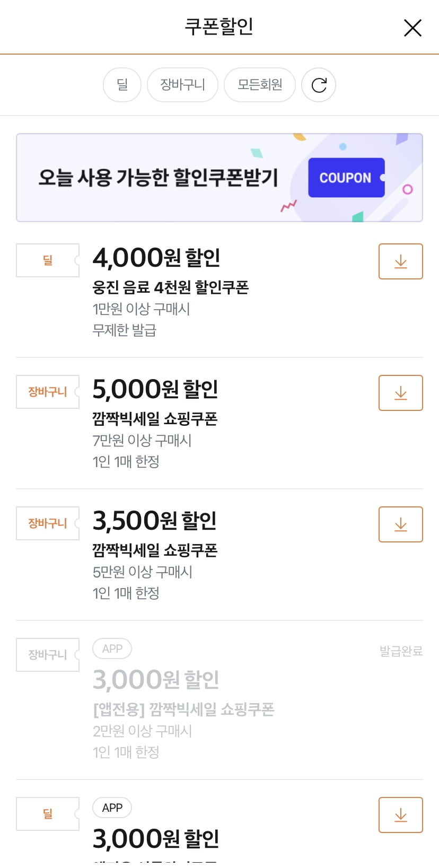Select the 딜 tag on 4,000원 coupon

[x=48, y=260]
